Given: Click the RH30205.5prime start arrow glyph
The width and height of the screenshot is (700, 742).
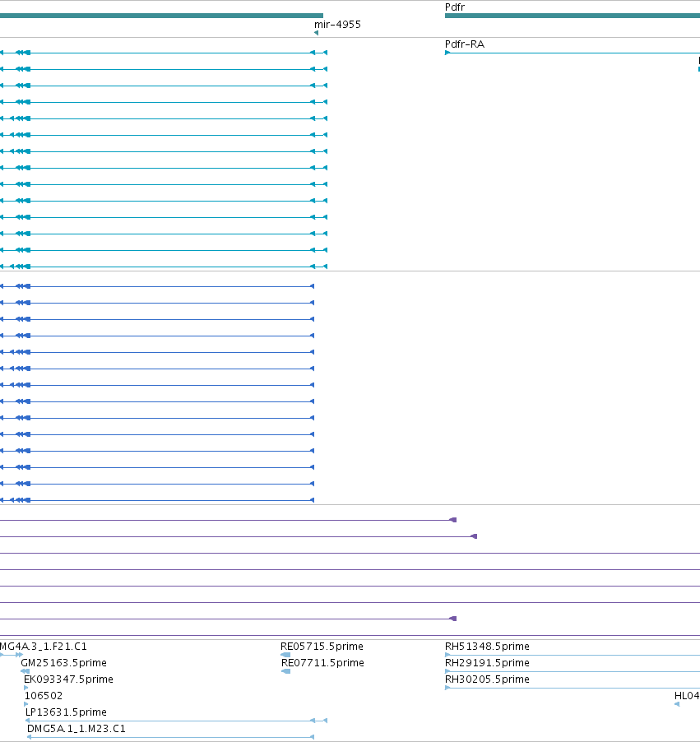Looking at the screenshot, I should tap(447, 688).
